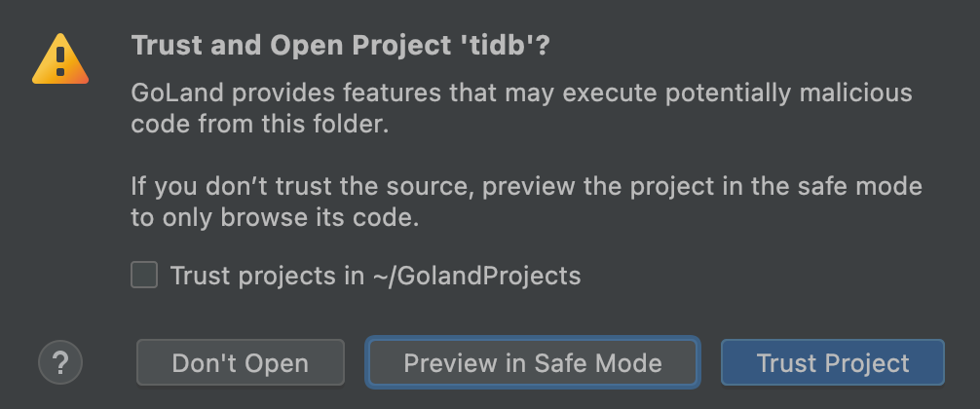The width and height of the screenshot is (980, 409).
Task: Click the Trust Project button
Action: click(832, 363)
